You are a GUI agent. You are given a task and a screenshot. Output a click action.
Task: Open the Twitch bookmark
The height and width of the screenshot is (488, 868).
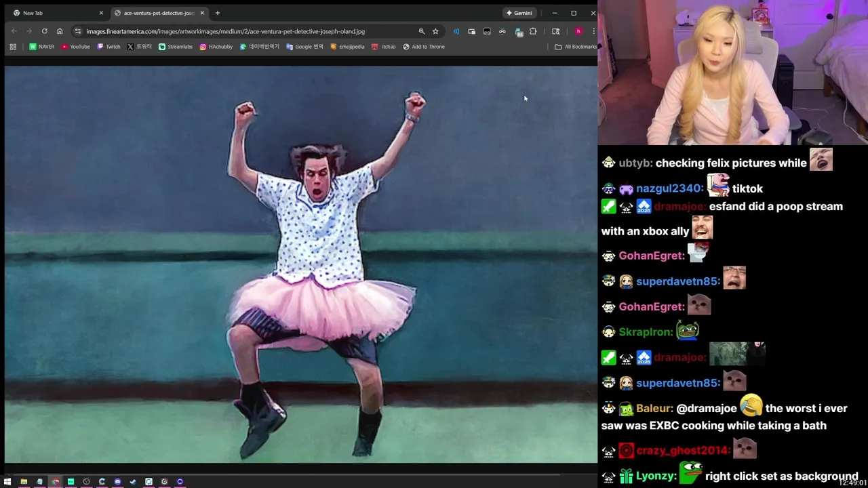(108, 47)
